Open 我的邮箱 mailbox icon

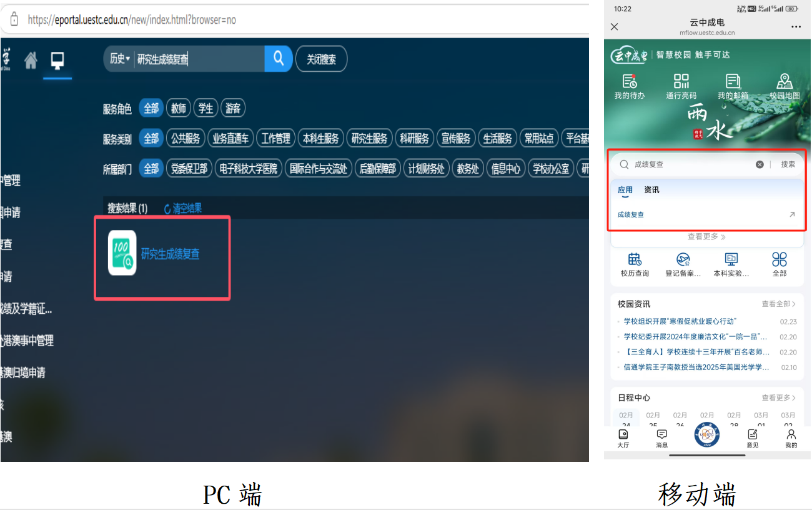pyautogui.click(x=733, y=86)
